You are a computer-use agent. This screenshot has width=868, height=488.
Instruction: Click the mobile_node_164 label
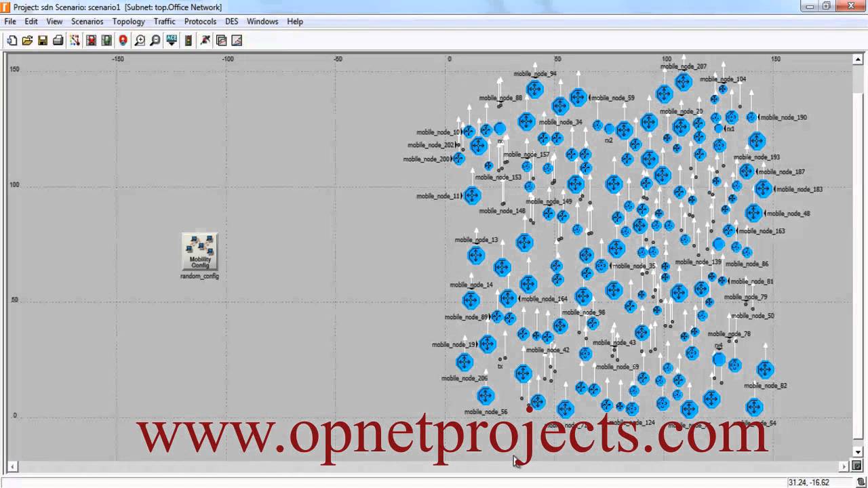point(544,299)
